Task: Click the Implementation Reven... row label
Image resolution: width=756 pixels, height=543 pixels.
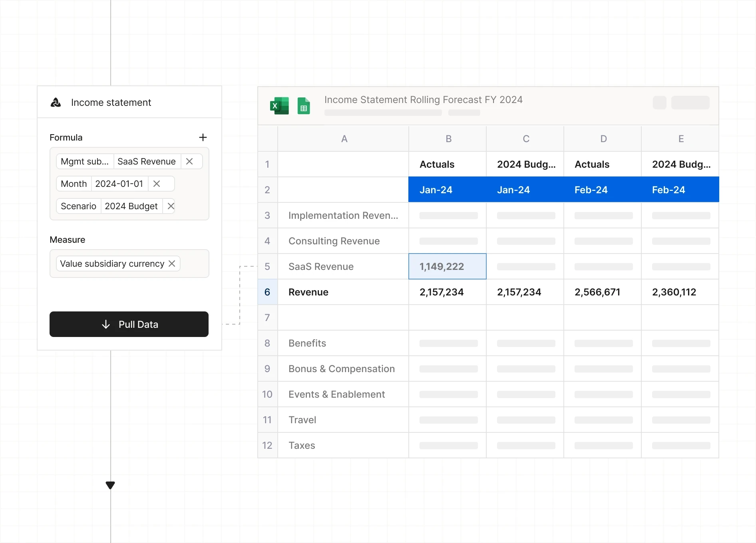Action: coord(343,215)
